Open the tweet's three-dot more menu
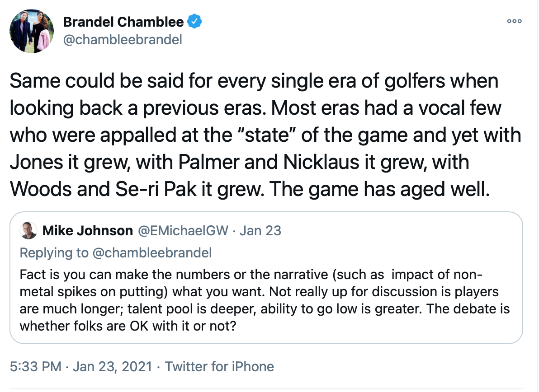The width and height of the screenshot is (539, 392). click(514, 21)
